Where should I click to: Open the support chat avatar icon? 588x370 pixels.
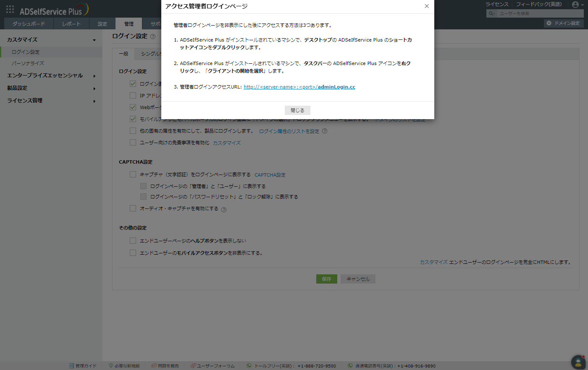(x=578, y=362)
